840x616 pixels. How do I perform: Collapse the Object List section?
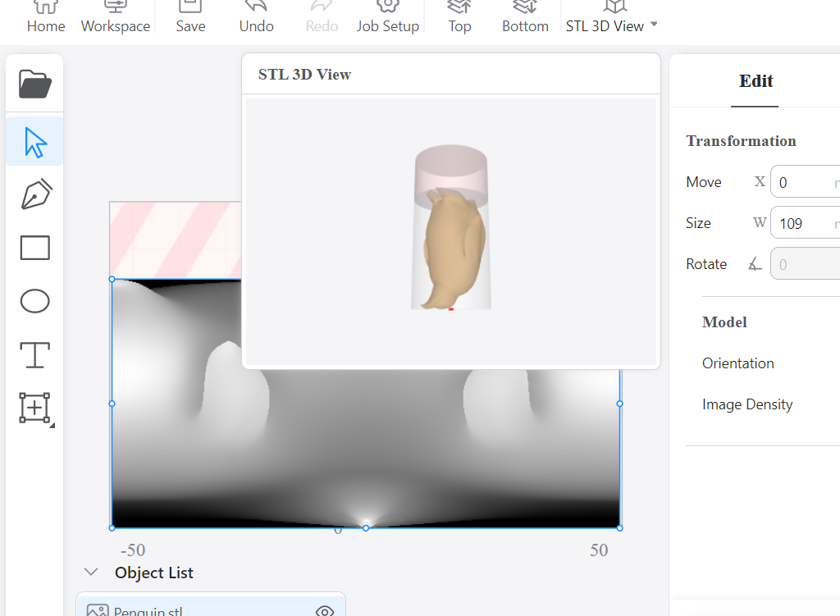tap(91, 572)
